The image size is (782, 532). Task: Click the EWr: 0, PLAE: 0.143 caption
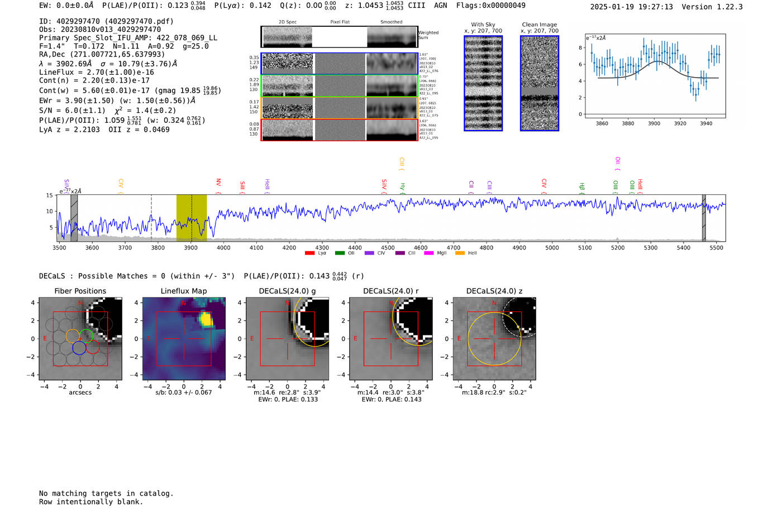[392, 400]
